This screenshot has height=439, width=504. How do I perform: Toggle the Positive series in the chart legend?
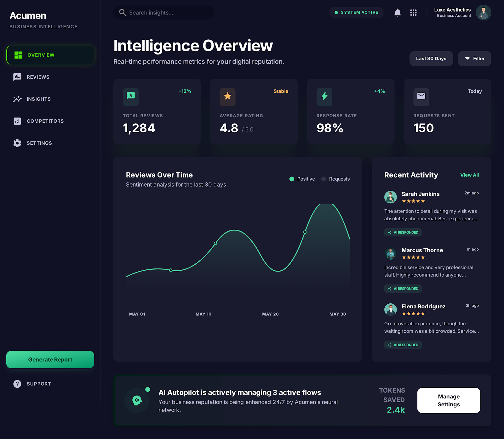pos(302,179)
